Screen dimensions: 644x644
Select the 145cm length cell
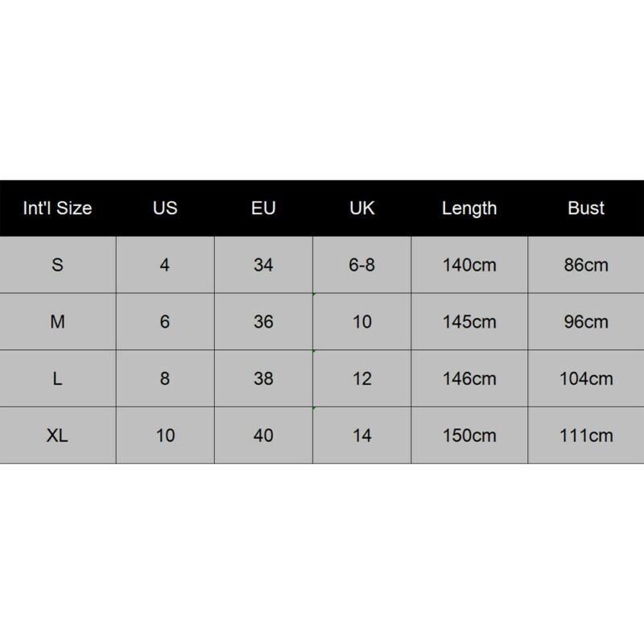469,322
